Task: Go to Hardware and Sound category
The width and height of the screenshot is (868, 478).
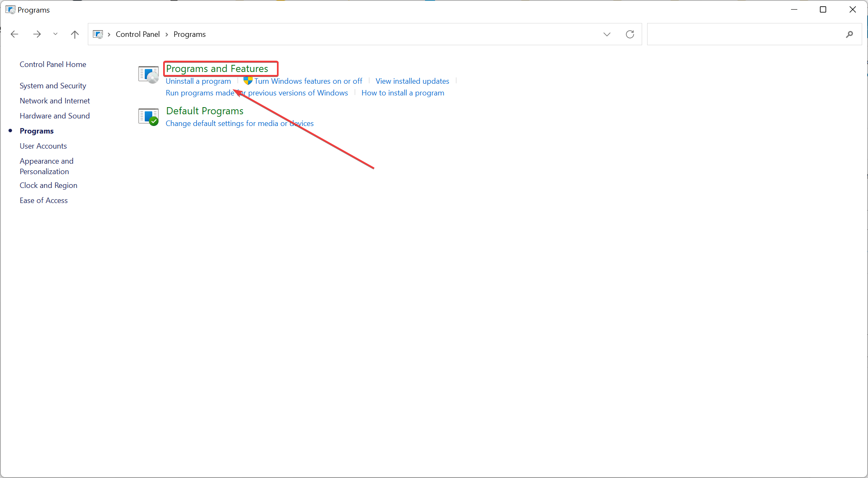Action: (x=54, y=116)
